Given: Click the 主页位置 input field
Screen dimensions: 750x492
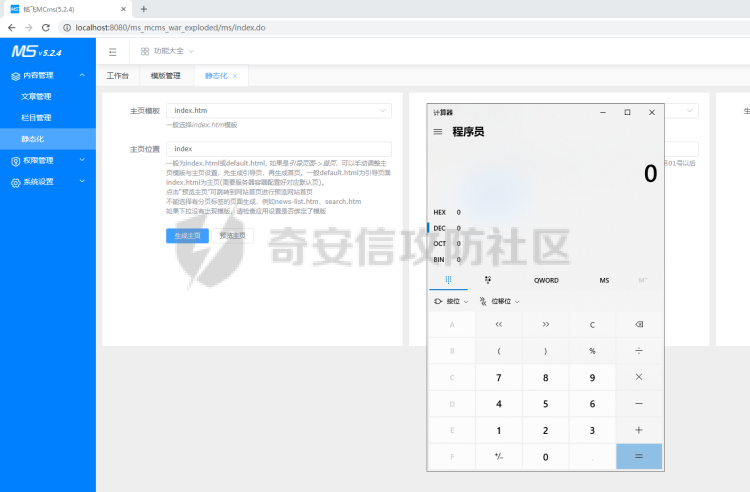Looking at the screenshot, I should click(278, 149).
